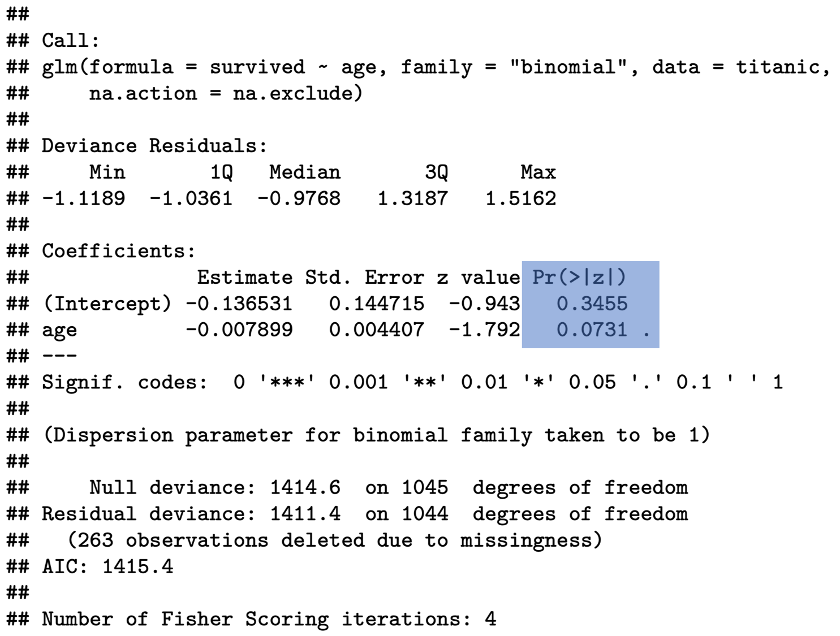Click "na.action = na.exclude" in the call
840x636 pixels.
coord(225,94)
